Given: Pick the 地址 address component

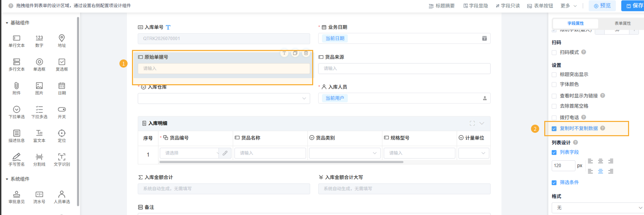Looking at the screenshot, I should tap(62, 41).
